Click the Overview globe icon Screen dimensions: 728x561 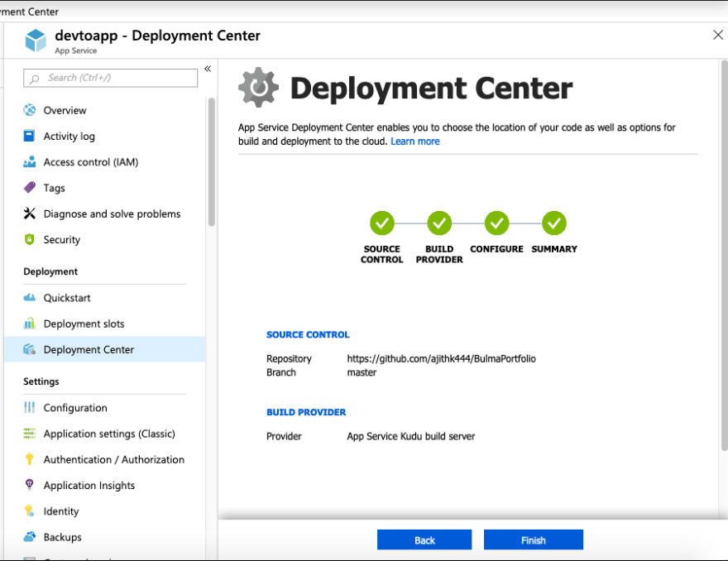29,110
